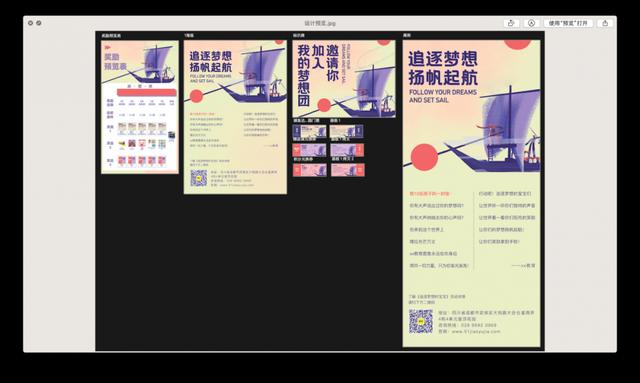Open the Markup tool icon
The image size is (640, 383).
coord(531,23)
